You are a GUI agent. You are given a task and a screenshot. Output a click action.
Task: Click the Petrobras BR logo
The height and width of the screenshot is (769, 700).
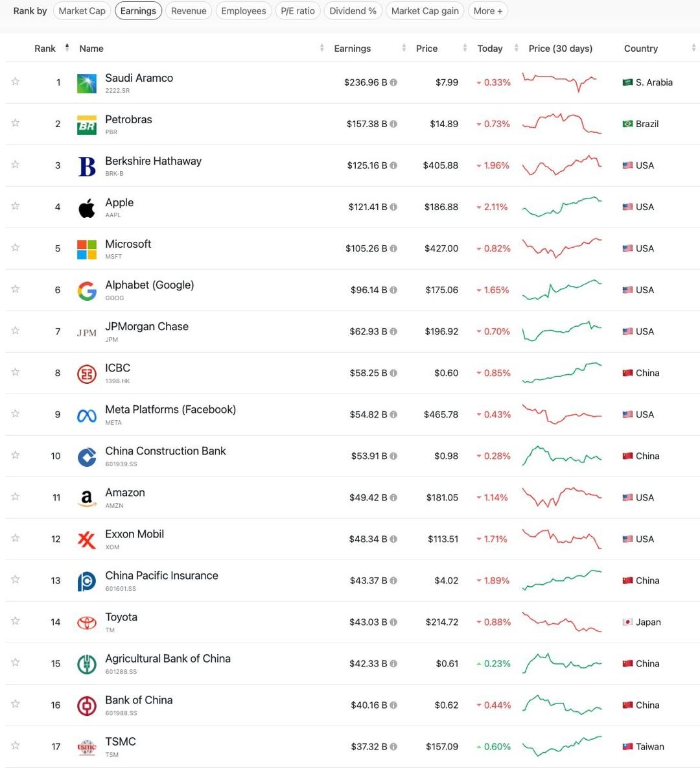[x=87, y=125]
